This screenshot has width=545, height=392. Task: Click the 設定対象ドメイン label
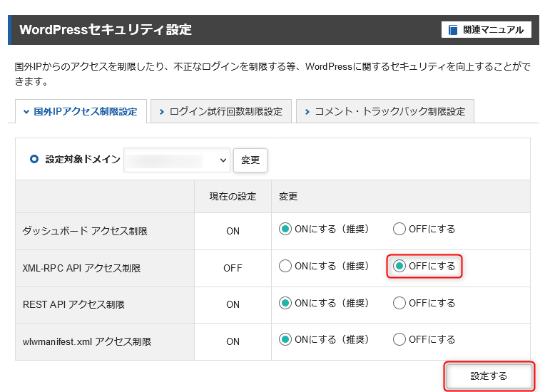(83, 160)
